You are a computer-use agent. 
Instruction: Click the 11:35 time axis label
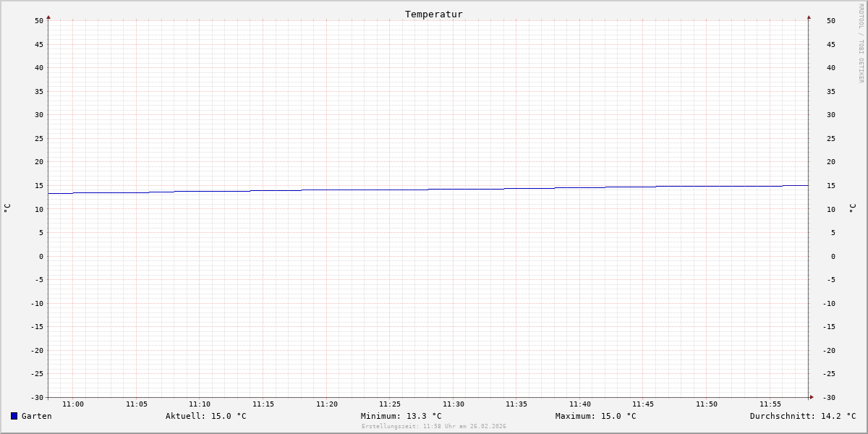click(x=516, y=404)
